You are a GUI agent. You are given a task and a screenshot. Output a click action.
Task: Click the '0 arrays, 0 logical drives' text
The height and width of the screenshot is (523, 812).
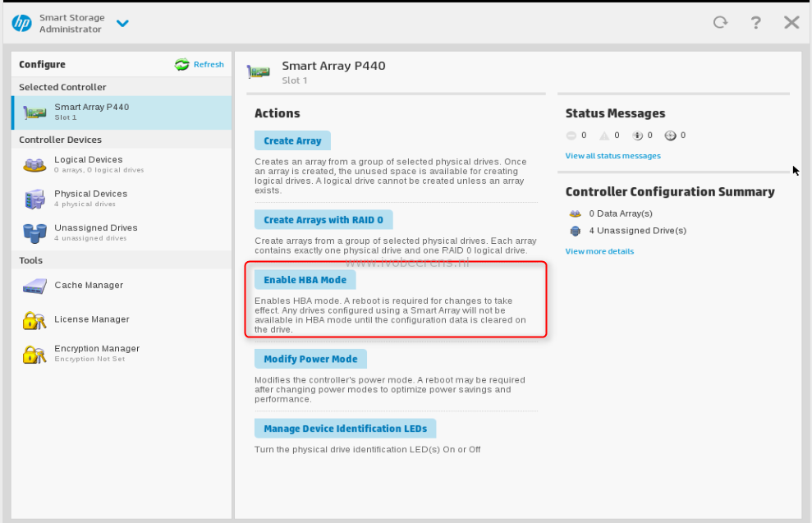coord(99,170)
